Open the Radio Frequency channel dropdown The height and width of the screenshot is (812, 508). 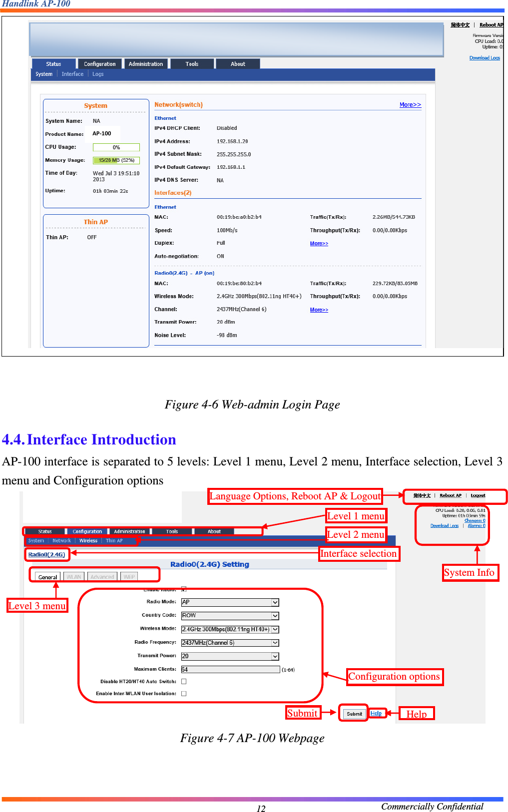[x=230, y=643]
